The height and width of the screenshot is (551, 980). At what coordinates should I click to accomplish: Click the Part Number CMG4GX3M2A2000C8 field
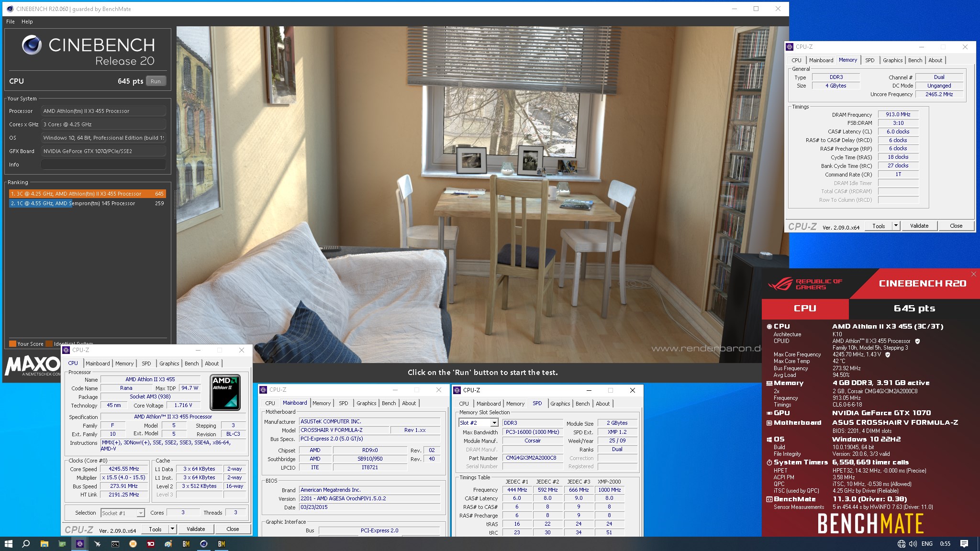point(533,458)
